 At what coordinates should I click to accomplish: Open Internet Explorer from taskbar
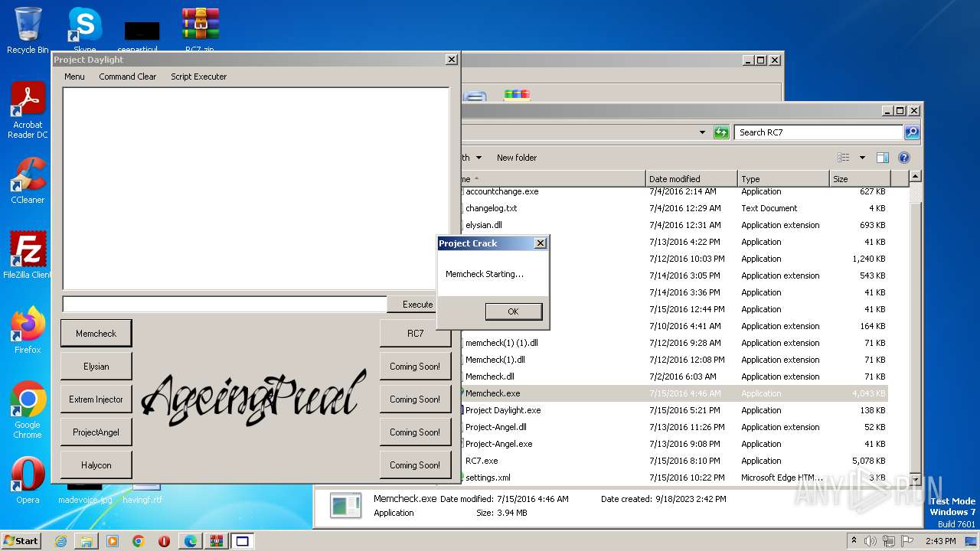(x=60, y=541)
